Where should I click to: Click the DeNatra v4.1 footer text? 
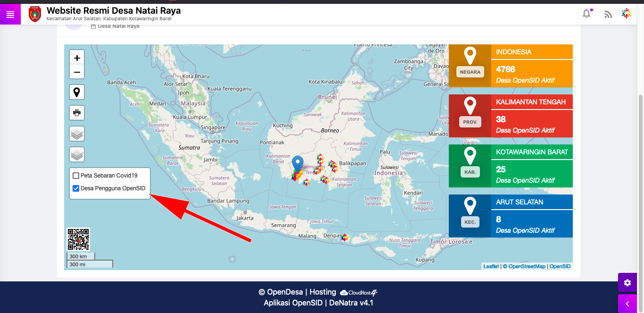coord(352,303)
